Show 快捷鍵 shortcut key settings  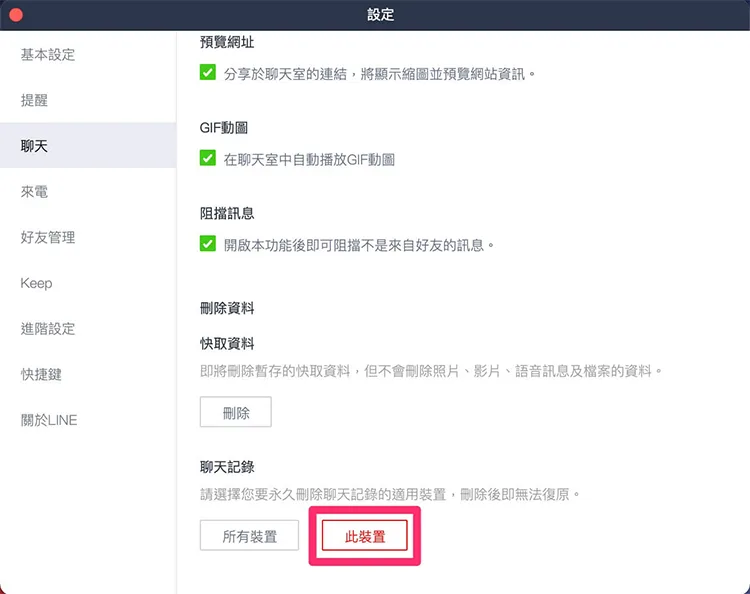tap(41, 374)
